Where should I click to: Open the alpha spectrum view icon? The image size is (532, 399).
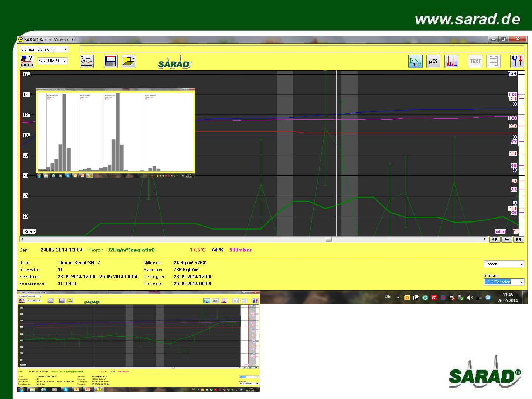tap(451, 61)
